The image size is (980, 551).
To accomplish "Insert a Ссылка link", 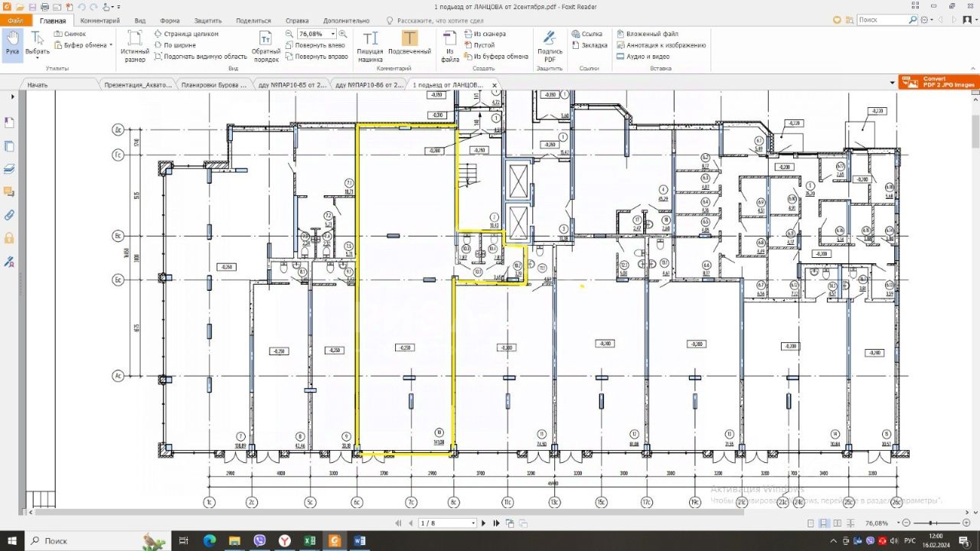I will click(x=586, y=34).
